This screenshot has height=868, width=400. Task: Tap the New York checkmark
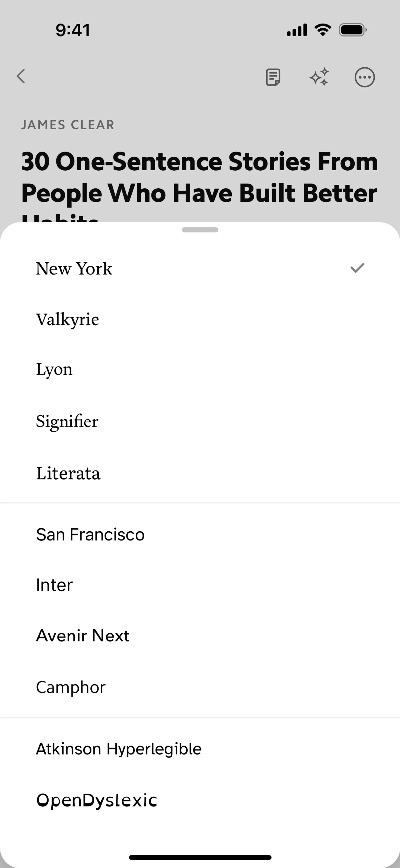click(x=357, y=268)
